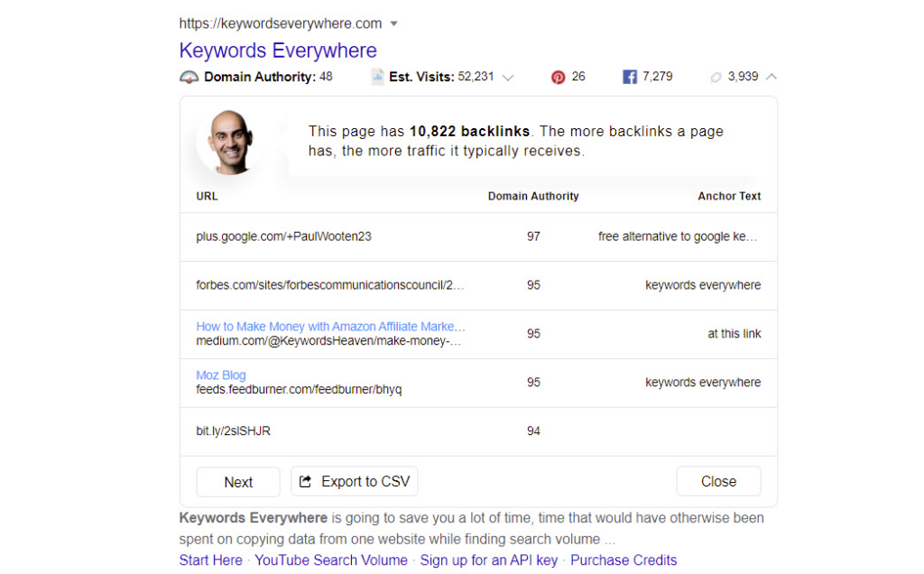The image size is (924, 574).
Task: Close the backlinks panel
Action: (x=718, y=481)
